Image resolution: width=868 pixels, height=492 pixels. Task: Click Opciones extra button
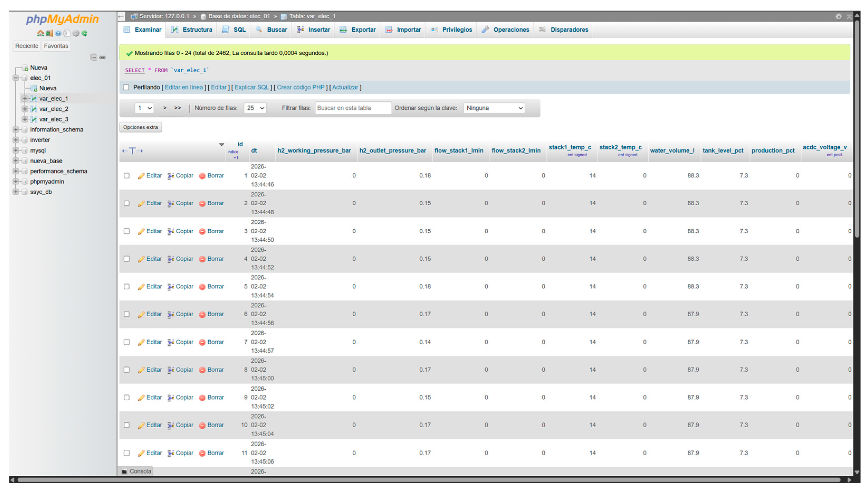(141, 127)
